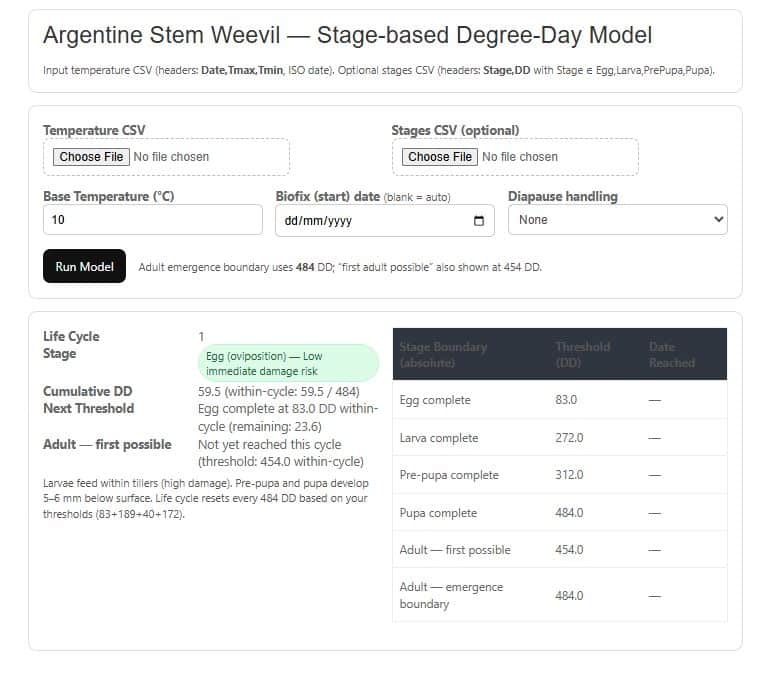Image resolution: width=773 pixels, height=677 pixels.
Task: Select the Pupa complete table row
Action: tap(559, 513)
